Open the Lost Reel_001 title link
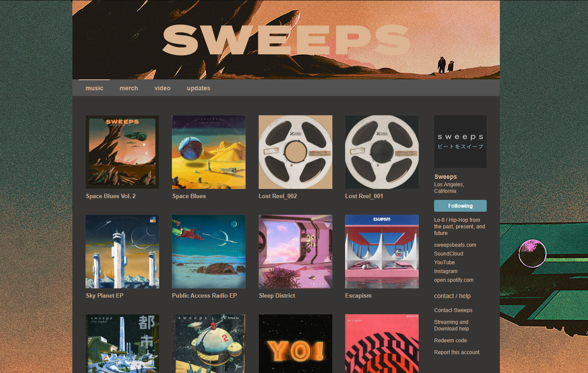Viewport: 588px width, 373px height. pos(364,196)
